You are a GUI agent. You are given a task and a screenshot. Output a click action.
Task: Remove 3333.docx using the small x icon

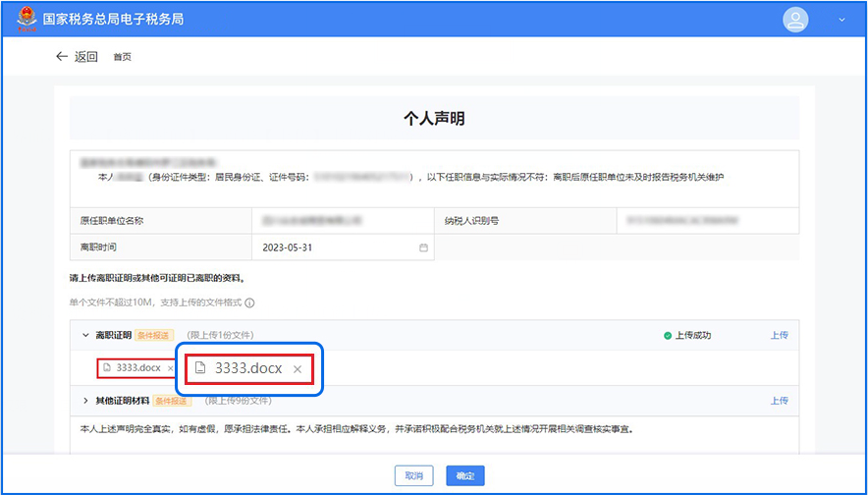tap(171, 368)
